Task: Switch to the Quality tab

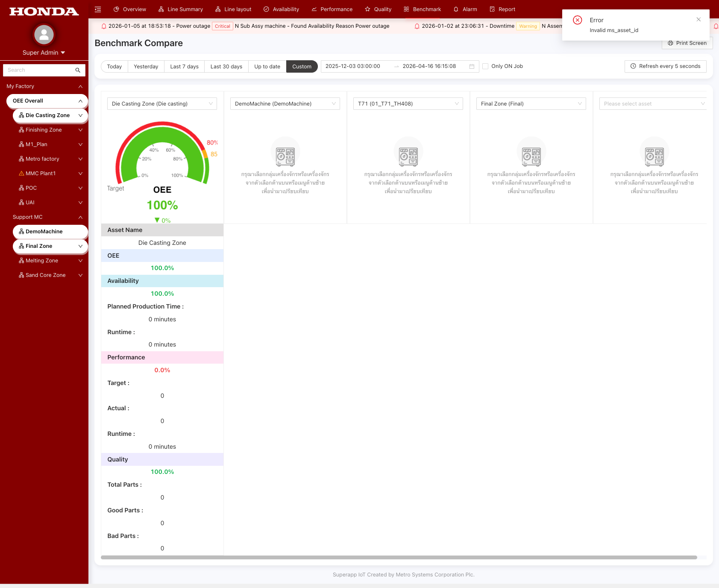Action: 378,9
